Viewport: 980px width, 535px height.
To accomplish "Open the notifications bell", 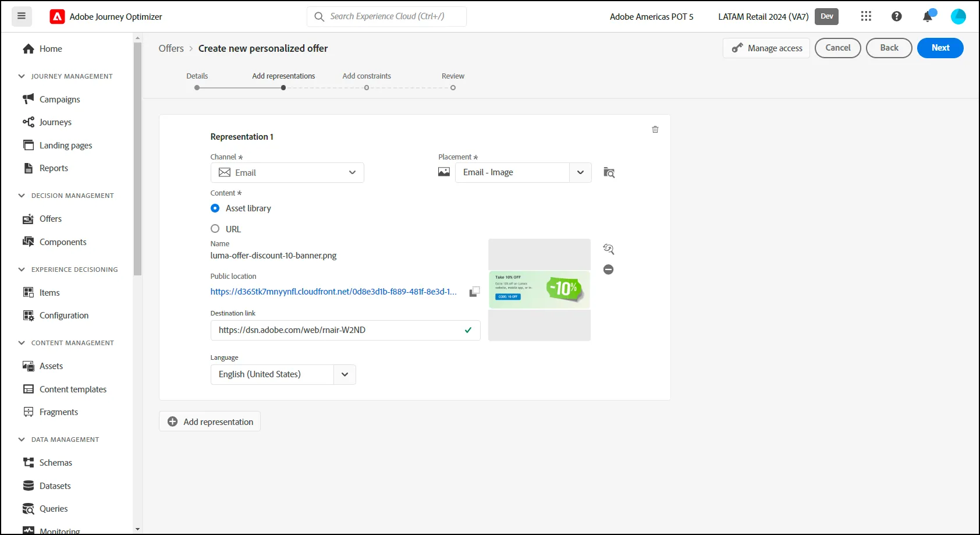I will (928, 16).
